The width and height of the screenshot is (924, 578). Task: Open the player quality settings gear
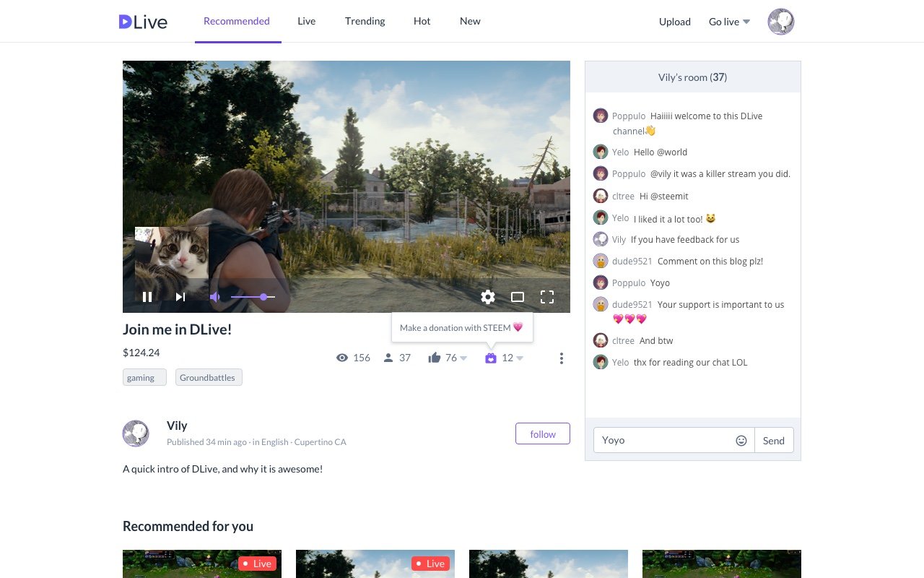[x=488, y=297]
